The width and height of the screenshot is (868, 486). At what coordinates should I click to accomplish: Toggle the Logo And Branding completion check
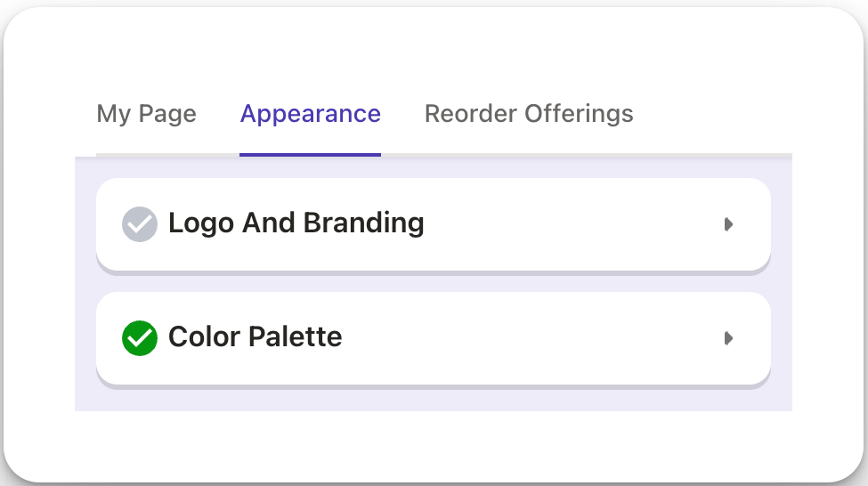tap(140, 224)
